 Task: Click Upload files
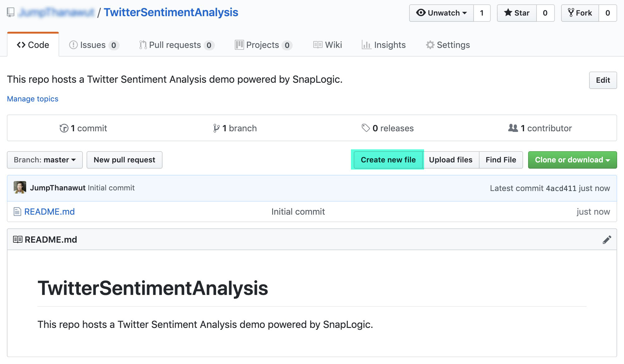[x=451, y=160]
